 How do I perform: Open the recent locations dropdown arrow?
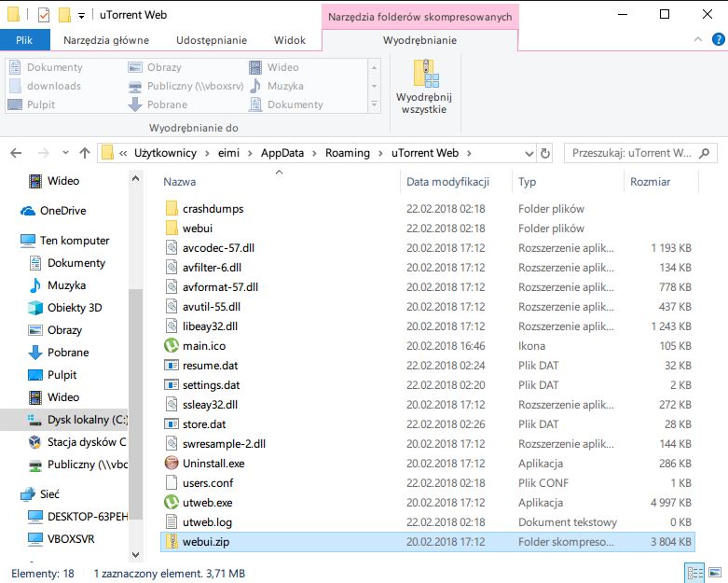click(x=65, y=152)
